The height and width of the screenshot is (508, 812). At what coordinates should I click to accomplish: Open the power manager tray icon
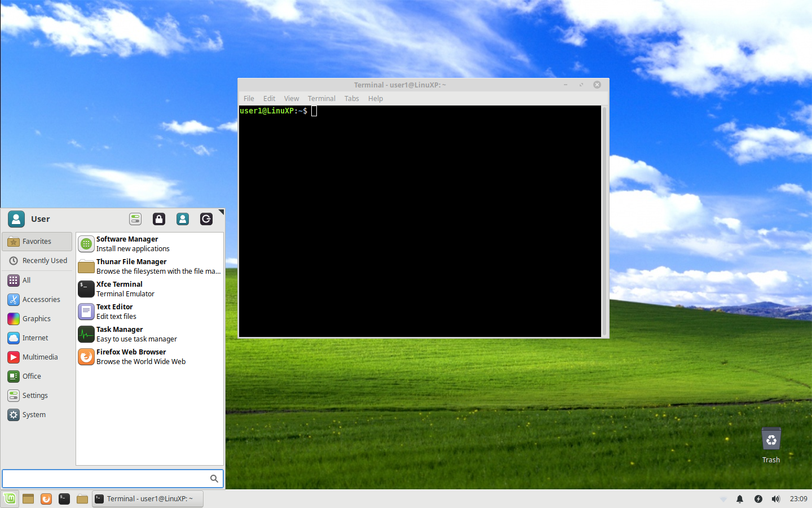click(758, 498)
